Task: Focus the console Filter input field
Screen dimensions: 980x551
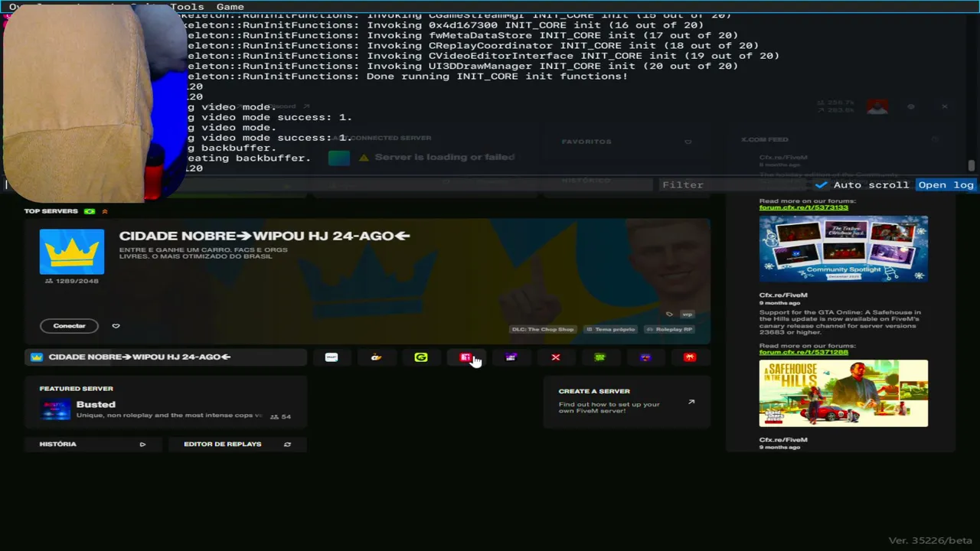Action: [733, 184]
